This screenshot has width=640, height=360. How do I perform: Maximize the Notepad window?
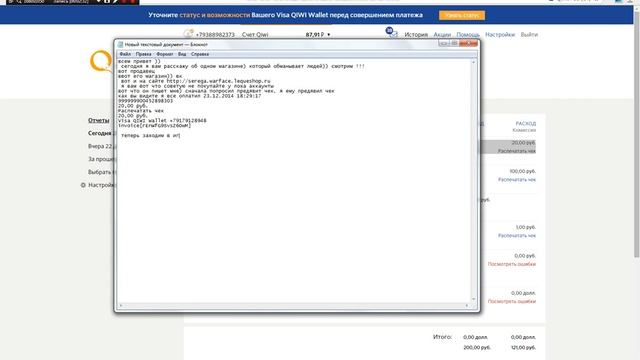pos(454,43)
